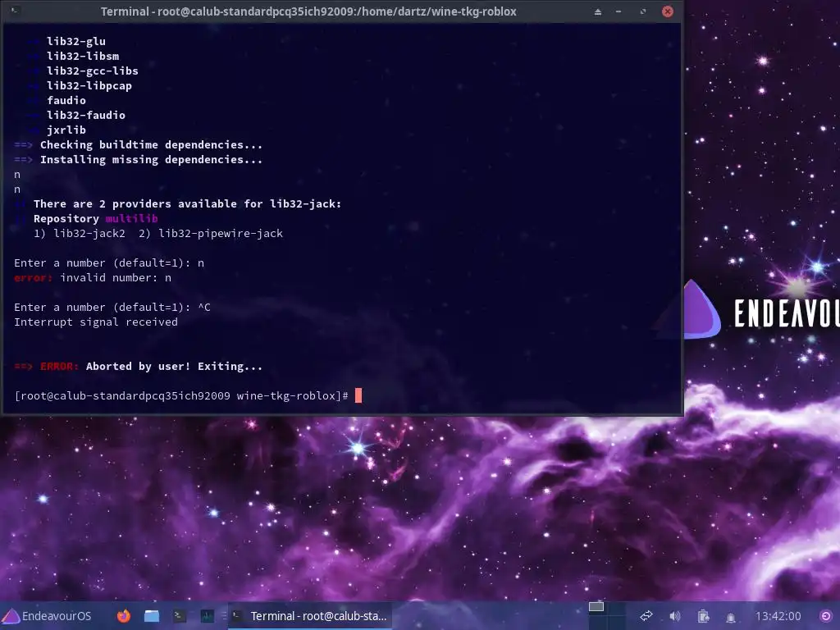
Task: Click 'Checking buildtime dependencies...' line
Action: [151, 144]
